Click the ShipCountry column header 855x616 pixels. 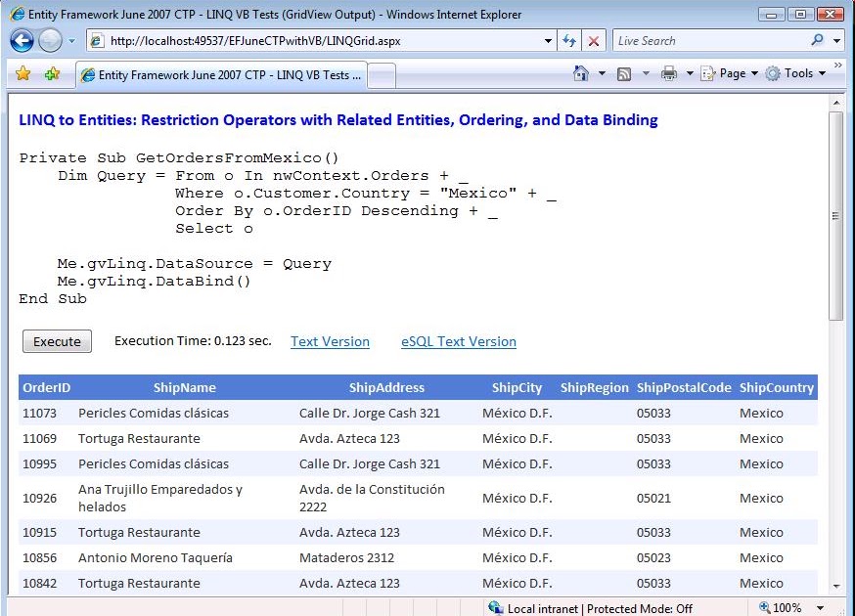(x=777, y=387)
